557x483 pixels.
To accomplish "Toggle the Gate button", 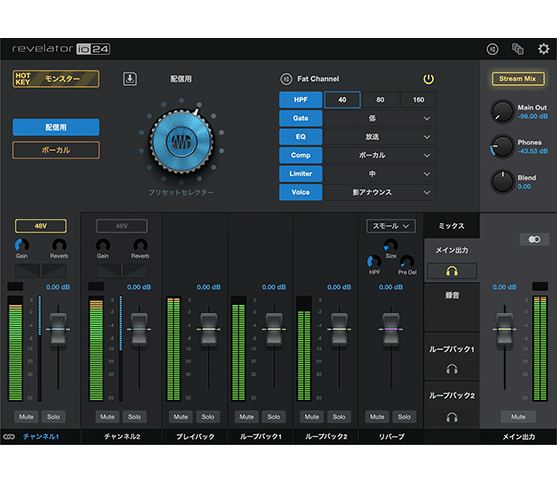I will (301, 118).
